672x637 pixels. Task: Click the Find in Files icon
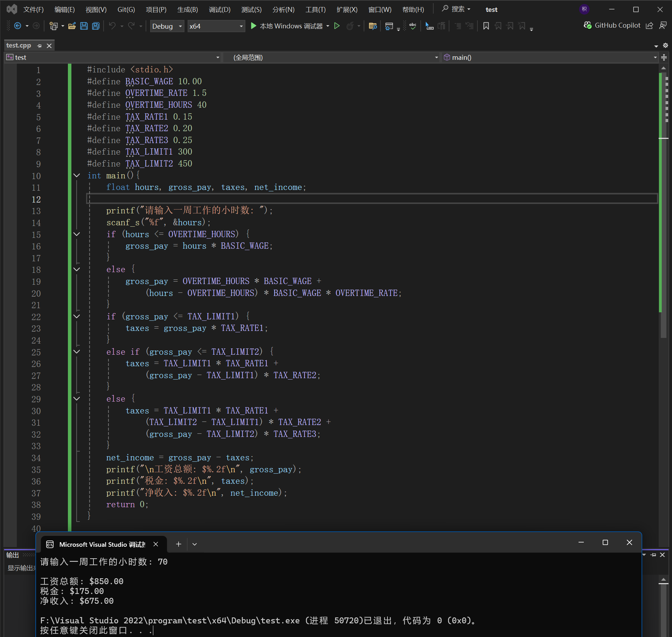(x=373, y=26)
